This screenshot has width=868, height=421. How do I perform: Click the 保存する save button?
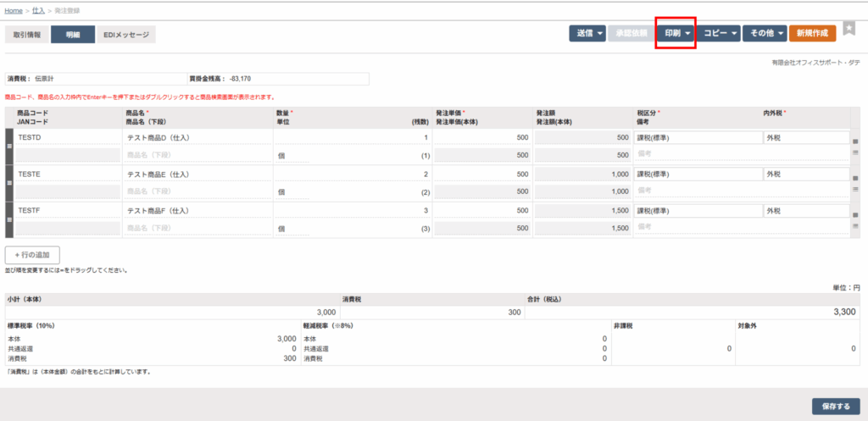pos(835,406)
